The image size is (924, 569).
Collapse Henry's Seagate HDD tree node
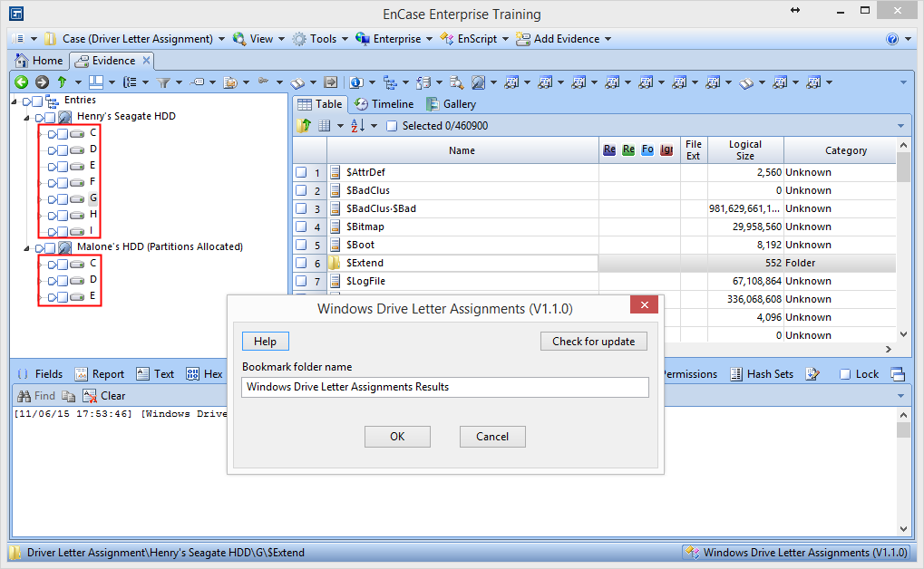click(x=26, y=117)
